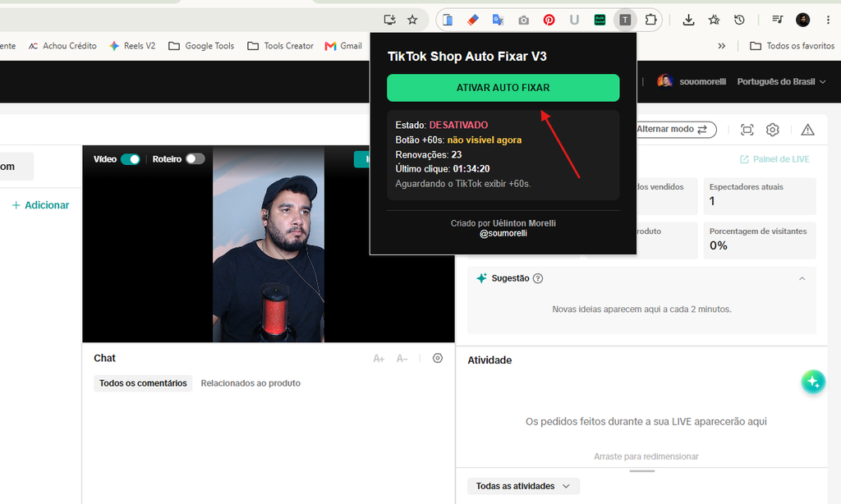Open the Extensions puzzle piece menu

tap(650, 20)
